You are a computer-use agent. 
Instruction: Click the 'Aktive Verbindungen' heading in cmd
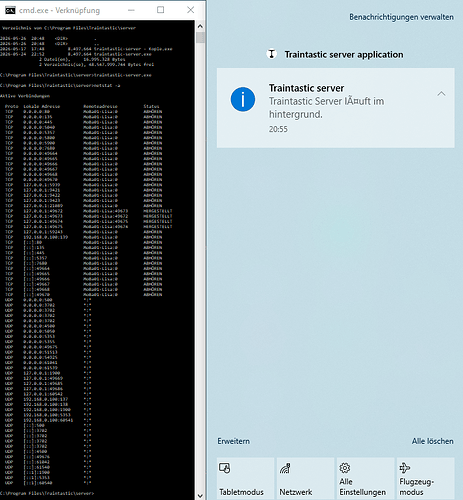tap(25, 96)
